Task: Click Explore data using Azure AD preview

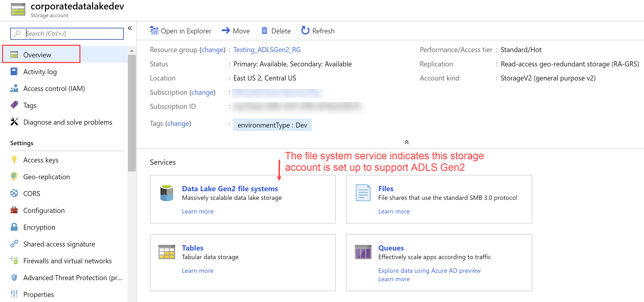Action: (429, 270)
